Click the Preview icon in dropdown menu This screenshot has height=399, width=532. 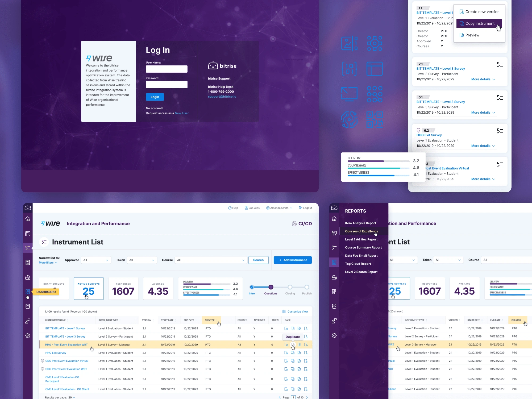(462, 35)
